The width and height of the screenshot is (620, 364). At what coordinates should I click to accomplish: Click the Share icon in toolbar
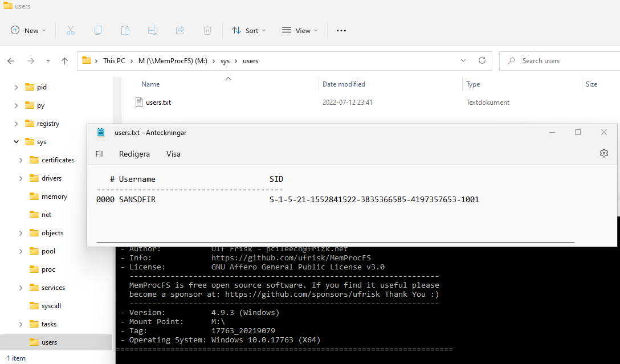pyautogui.click(x=180, y=31)
